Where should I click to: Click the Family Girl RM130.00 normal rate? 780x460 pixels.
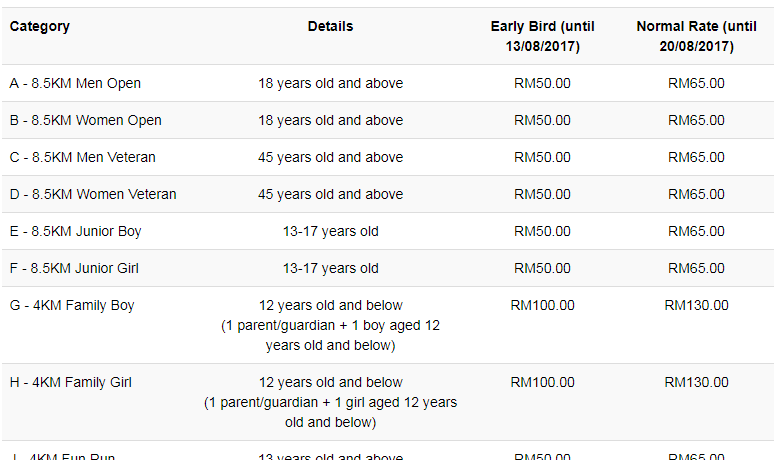(696, 382)
